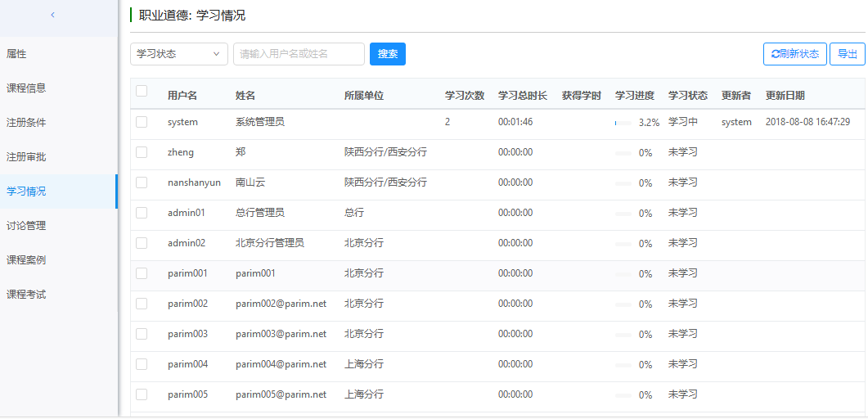
Task: Tick the checkbox for admin01 row
Action: click(x=142, y=213)
